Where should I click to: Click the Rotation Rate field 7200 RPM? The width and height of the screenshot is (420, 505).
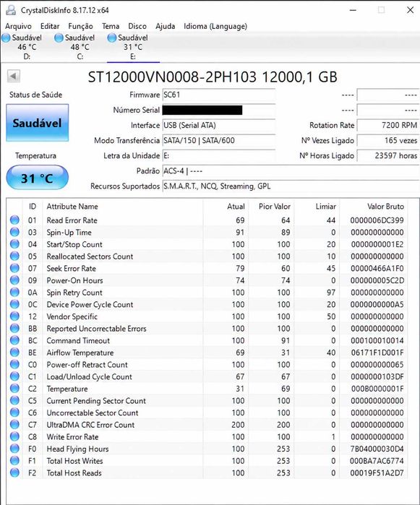point(388,125)
